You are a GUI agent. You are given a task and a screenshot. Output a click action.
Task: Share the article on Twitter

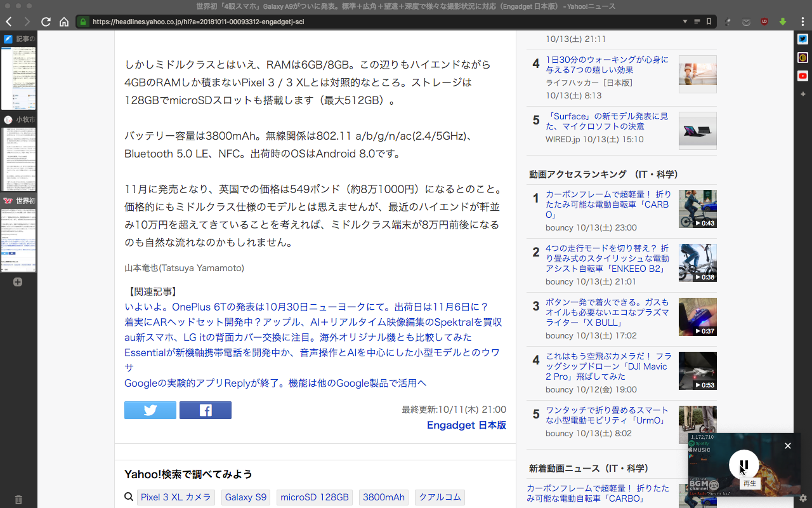(150, 410)
